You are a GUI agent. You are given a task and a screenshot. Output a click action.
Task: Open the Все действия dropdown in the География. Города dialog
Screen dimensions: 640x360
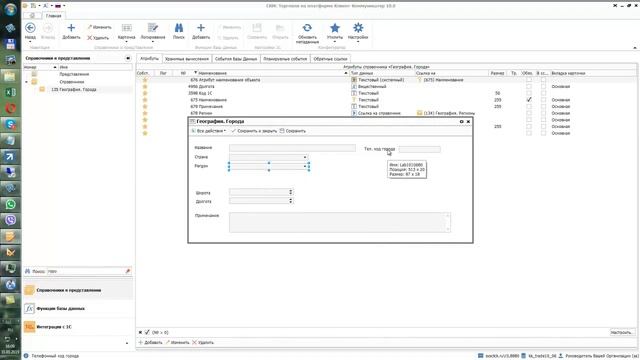point(209,131)
